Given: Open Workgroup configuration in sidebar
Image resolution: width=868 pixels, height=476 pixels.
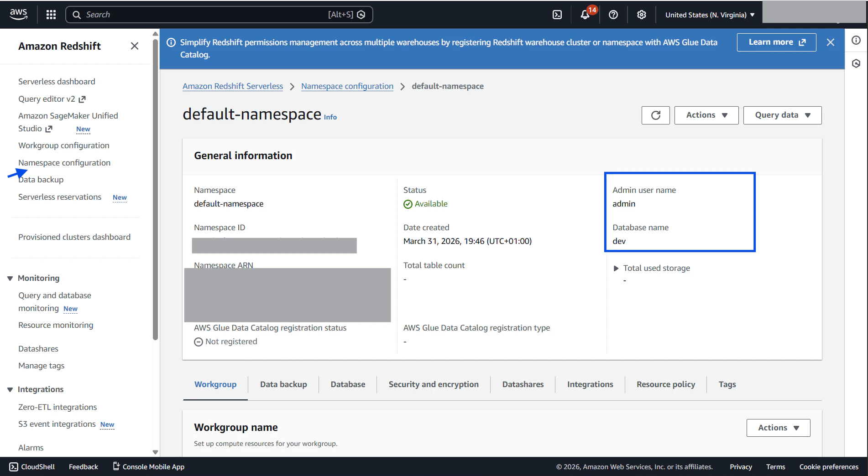Looking at the screenshot, I should point(64,145).
